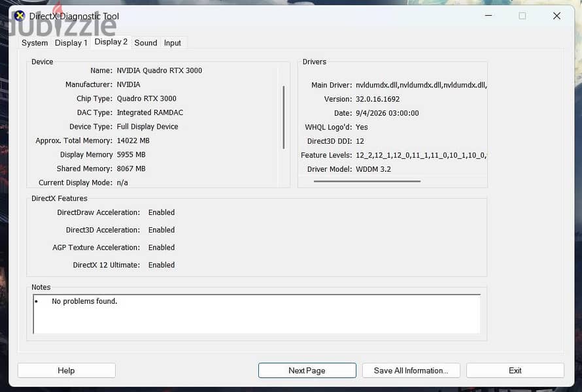
Task: Click Direct3D Acceleration 'Enabled' value
Action: click(162, 230)
